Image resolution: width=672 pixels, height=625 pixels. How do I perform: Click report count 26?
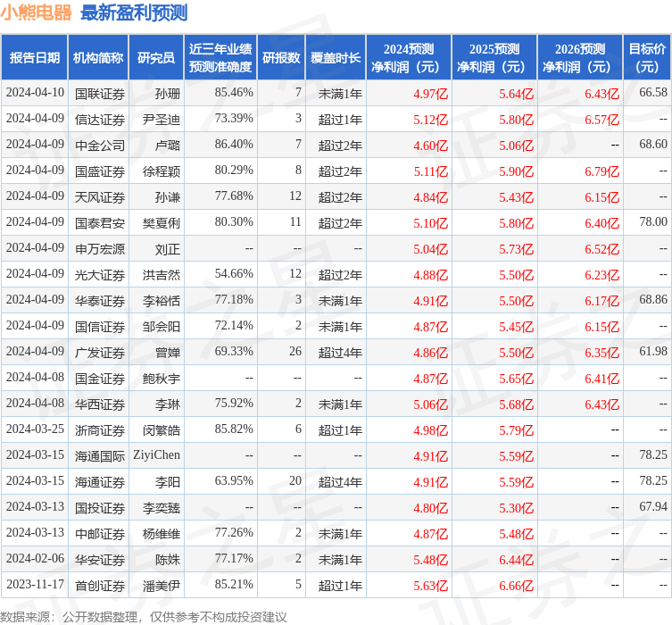(x=295, y=351)
